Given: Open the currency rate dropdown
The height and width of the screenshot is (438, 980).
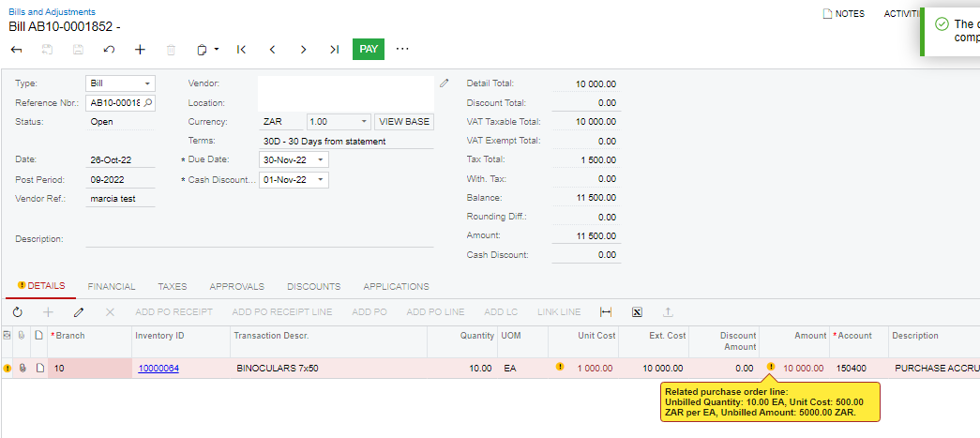Looking at the screenshot, I should coord(364,122).
